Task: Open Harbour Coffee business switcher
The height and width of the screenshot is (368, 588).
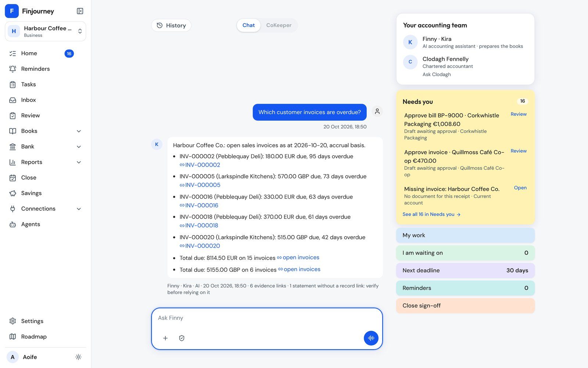Action: click(46, 31)
